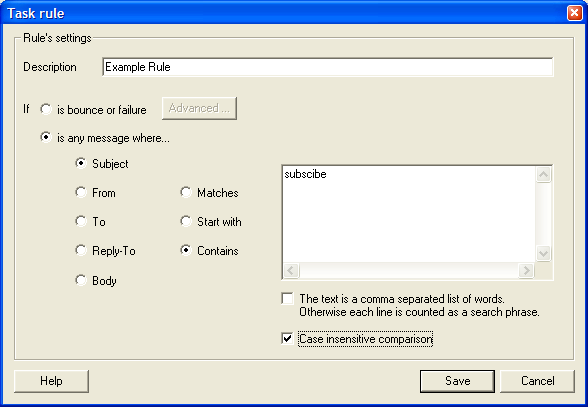This screenshot has height=407, width=588.
Task: Close the Task rule window
Action: 574,13
